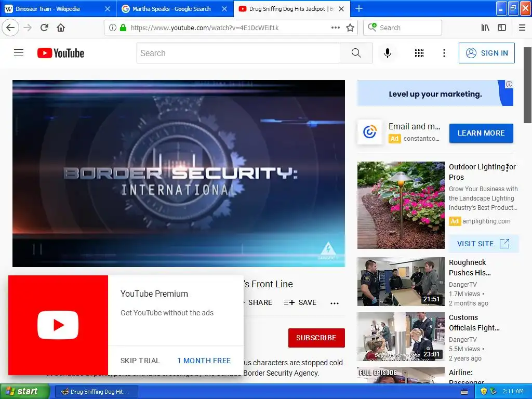Click the Level up your marketing banner

(435, 94)
